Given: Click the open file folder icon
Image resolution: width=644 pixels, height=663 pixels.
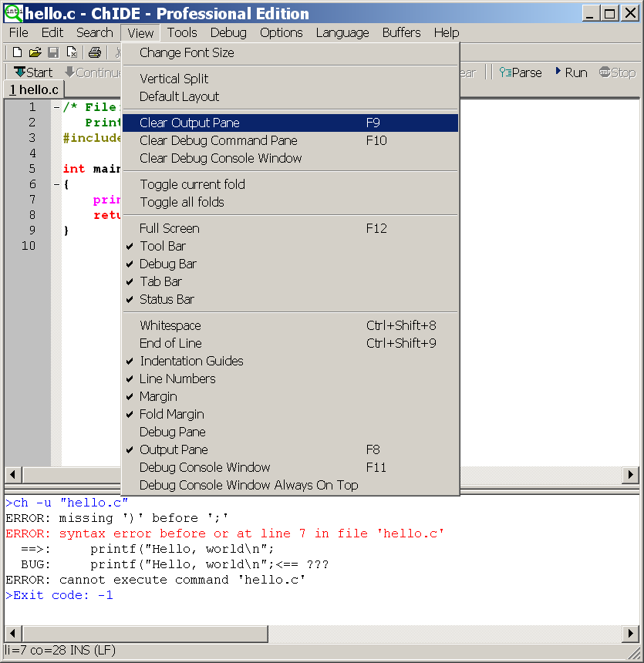Looking at the screenshot, I should click(35, 52).
